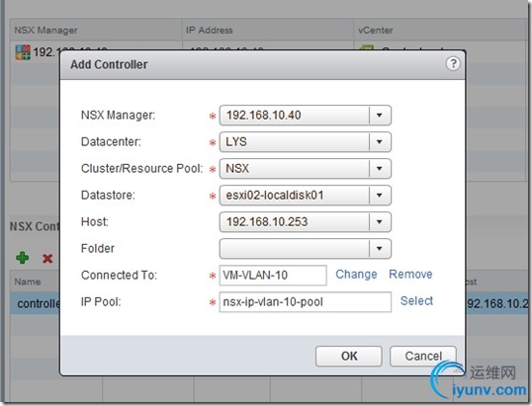Click the 192.168.10.40 NSX Manager combo box value
The width and height of the screenshot is (532, 406).
[264, 116]
